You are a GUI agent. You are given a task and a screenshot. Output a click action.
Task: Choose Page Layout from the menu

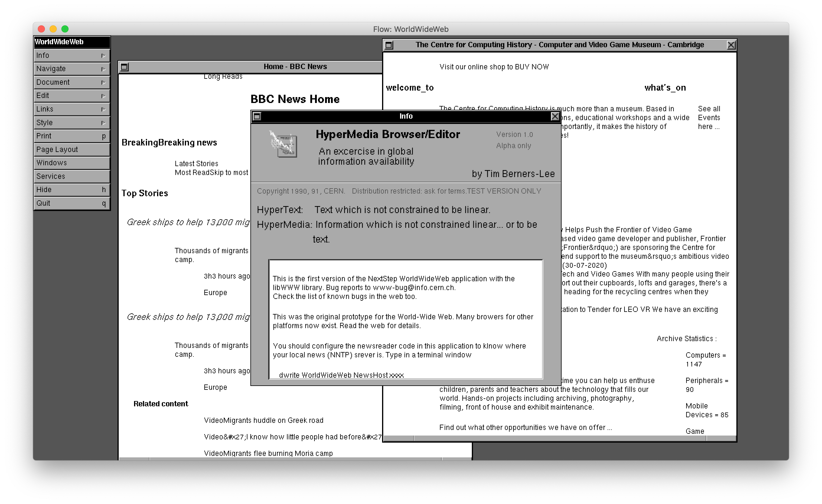pos(72,149)
